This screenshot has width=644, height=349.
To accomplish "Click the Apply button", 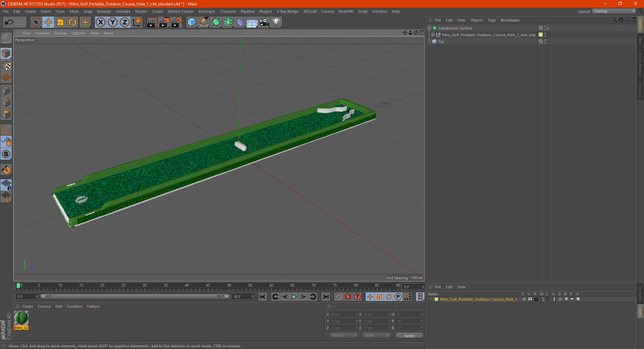I will tap(409, 336).
